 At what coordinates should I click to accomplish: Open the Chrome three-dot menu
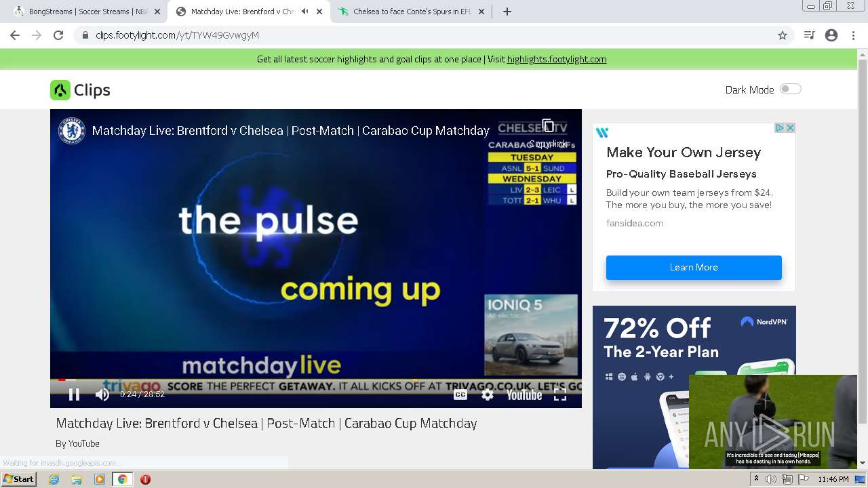pos(853,35)
